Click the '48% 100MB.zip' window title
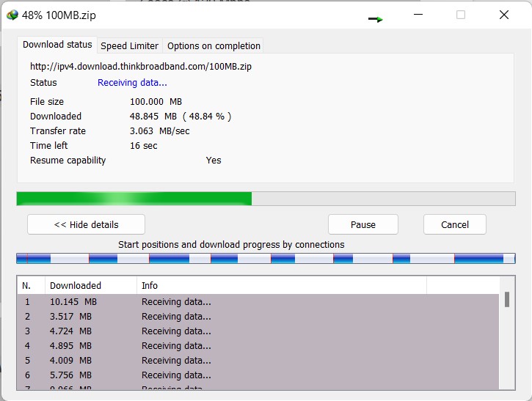The height and width of the screenshot is (401, 532). [59, 15]
